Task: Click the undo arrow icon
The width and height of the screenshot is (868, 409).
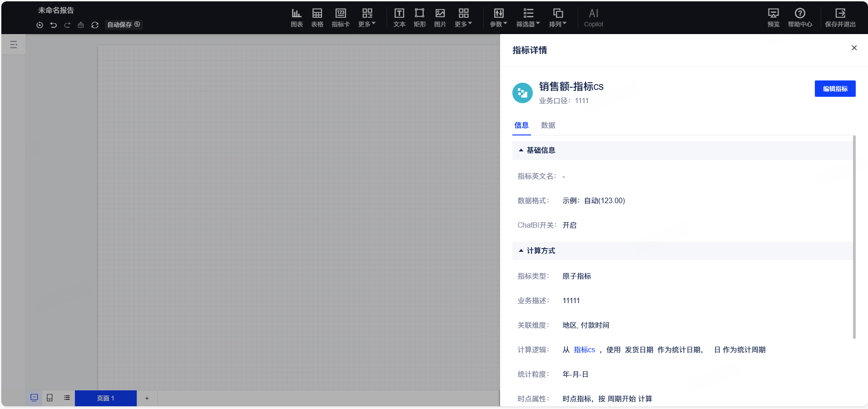Action: pos(54,25)
